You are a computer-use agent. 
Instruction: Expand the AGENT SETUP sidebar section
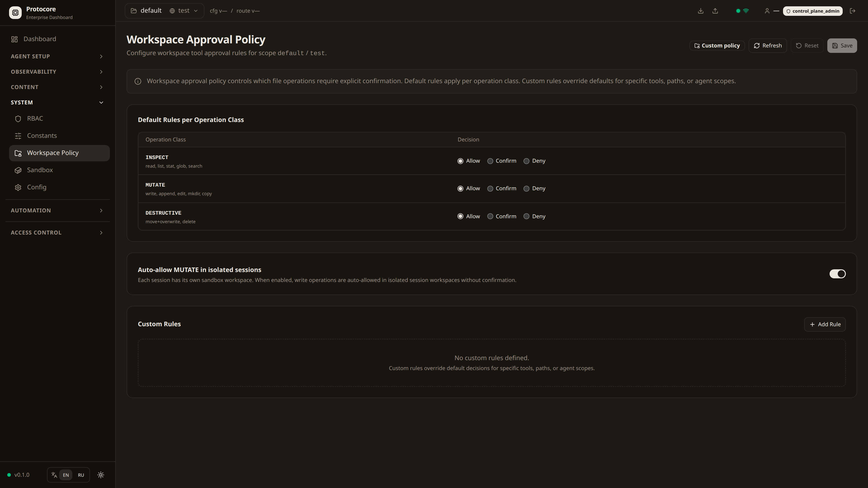point(57,56)
